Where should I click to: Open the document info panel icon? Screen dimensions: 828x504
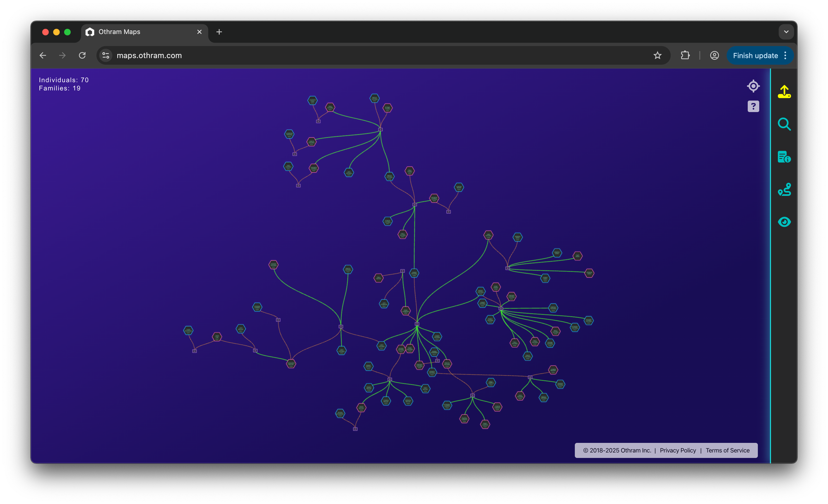point(784,157)
